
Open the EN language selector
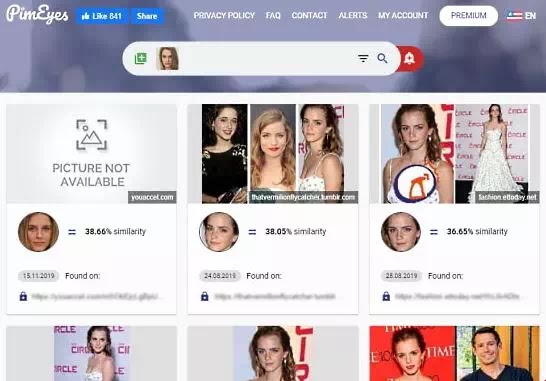[x=521, y=16]
